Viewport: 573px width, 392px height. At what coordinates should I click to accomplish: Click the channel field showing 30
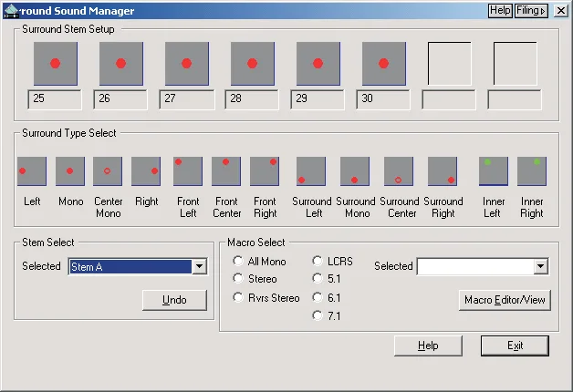(x=383, y=99)
